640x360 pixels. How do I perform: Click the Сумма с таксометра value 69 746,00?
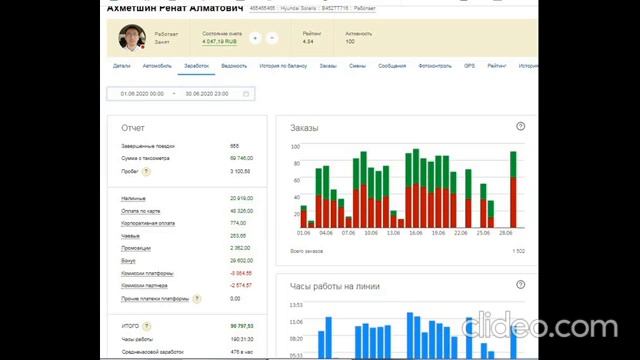tap(241, 158)
